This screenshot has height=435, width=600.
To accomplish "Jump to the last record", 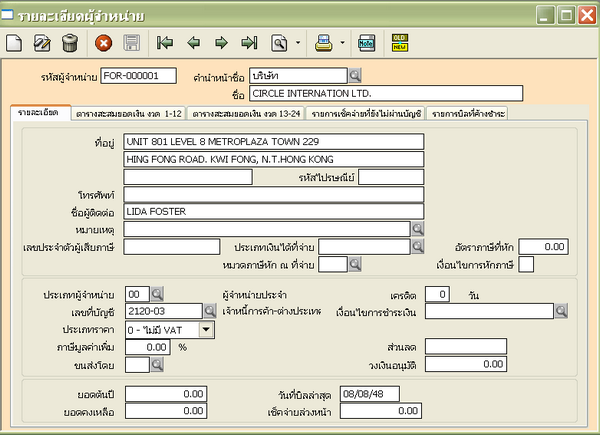I will point(249,42).
